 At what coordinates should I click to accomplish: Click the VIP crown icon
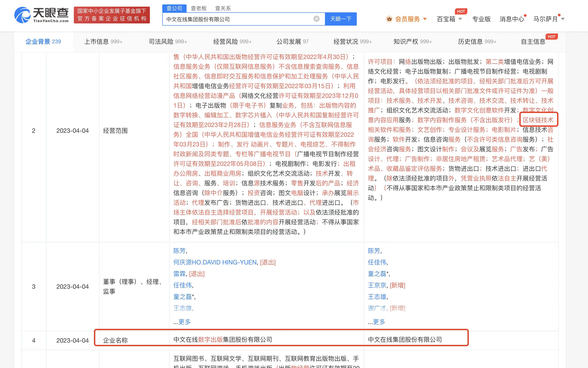(389, 19)
